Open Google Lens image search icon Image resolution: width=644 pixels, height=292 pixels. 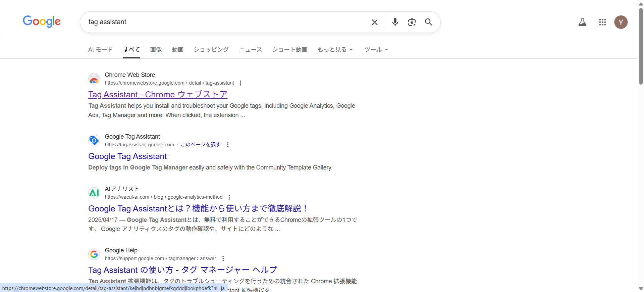click(x=412, y=22)
